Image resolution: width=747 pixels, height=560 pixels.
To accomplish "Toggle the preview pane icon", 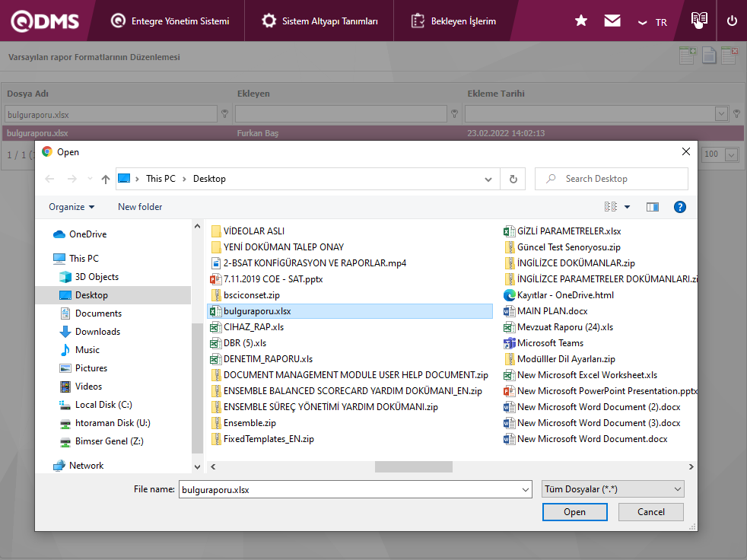I will 652,207.
